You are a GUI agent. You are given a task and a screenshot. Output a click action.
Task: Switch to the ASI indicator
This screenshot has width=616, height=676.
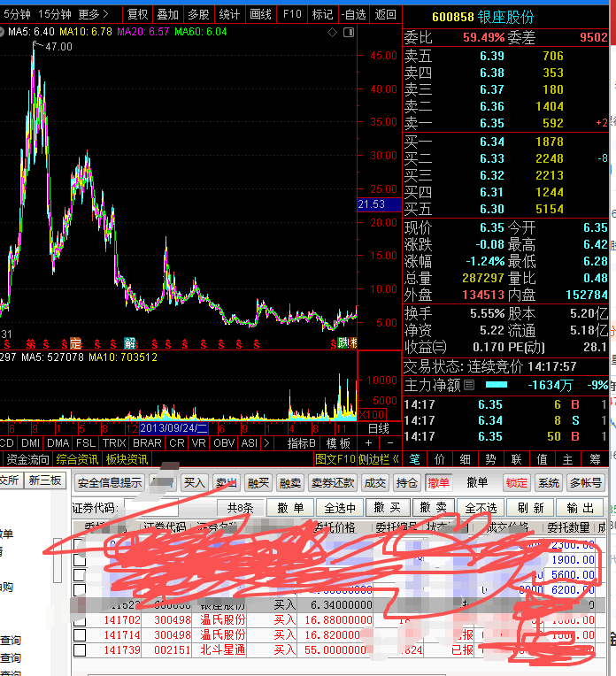point(250,442)
